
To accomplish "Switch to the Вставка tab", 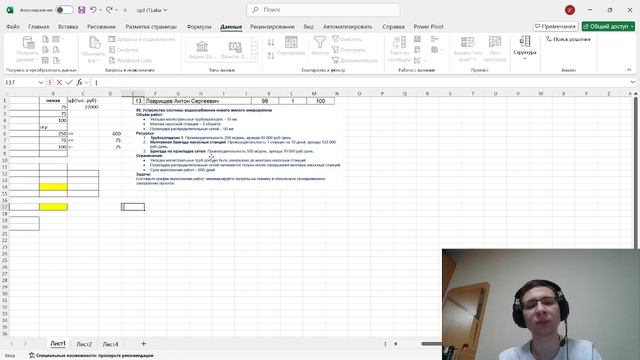I will 68,27.
